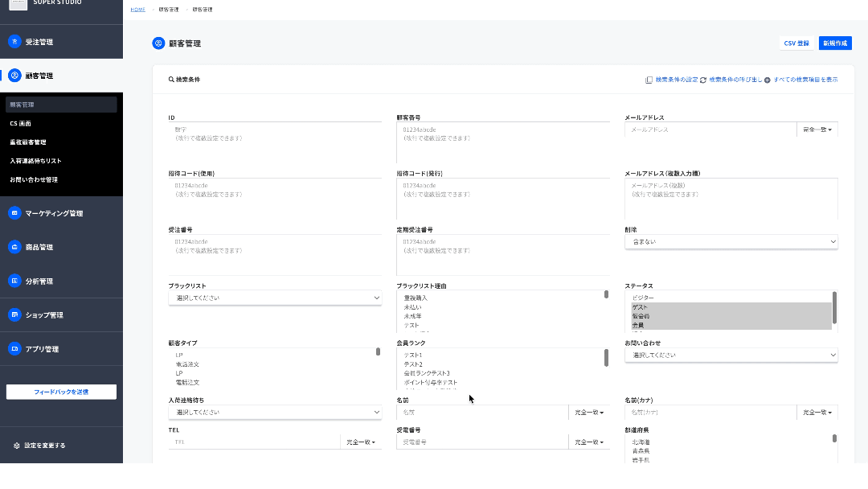
Task: Click the Super Studio logo icon
Action: click(x=18, y=4)
